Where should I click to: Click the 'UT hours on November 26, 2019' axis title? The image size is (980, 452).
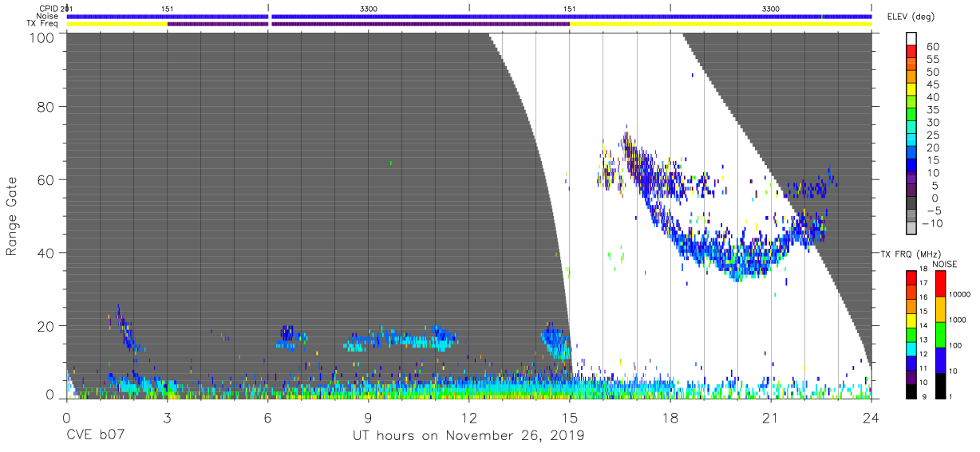(468, 436)
